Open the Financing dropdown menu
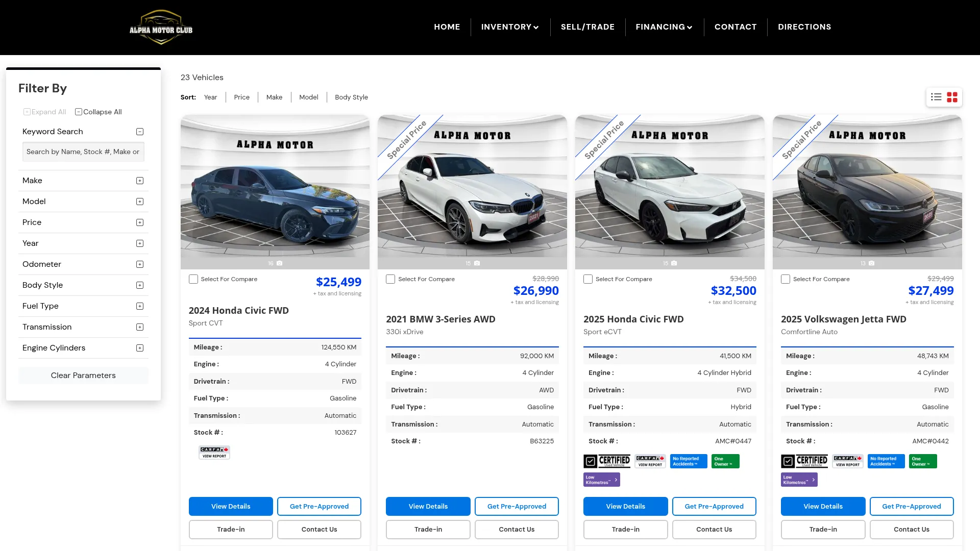Viewport: 980px width, 551px height. 664,27
